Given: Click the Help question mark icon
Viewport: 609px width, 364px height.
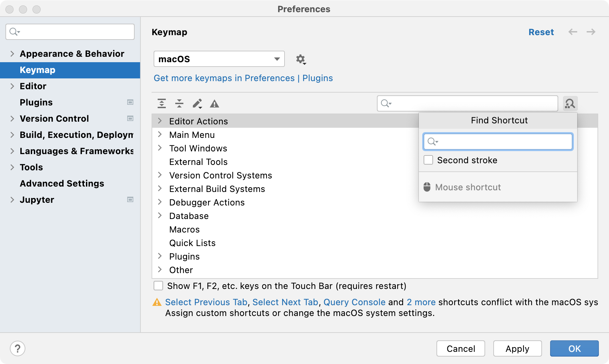Looking at the screenshot, I should (x=18, y=348).
